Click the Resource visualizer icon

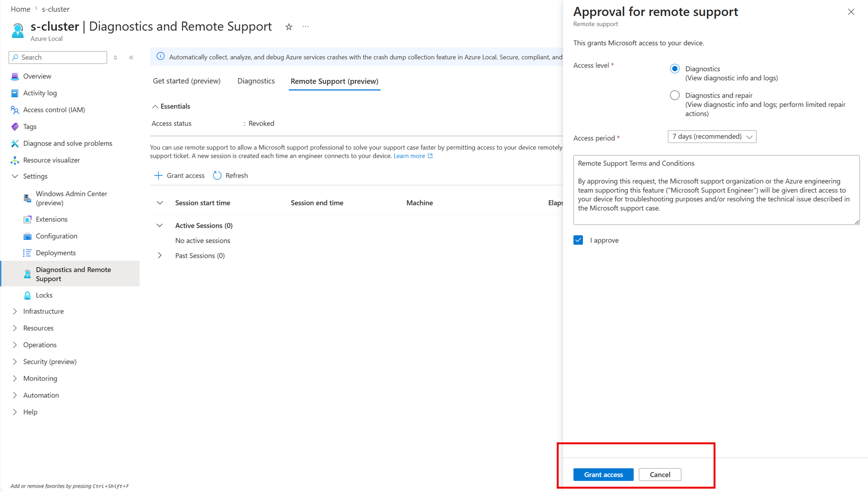coord(15,160)
